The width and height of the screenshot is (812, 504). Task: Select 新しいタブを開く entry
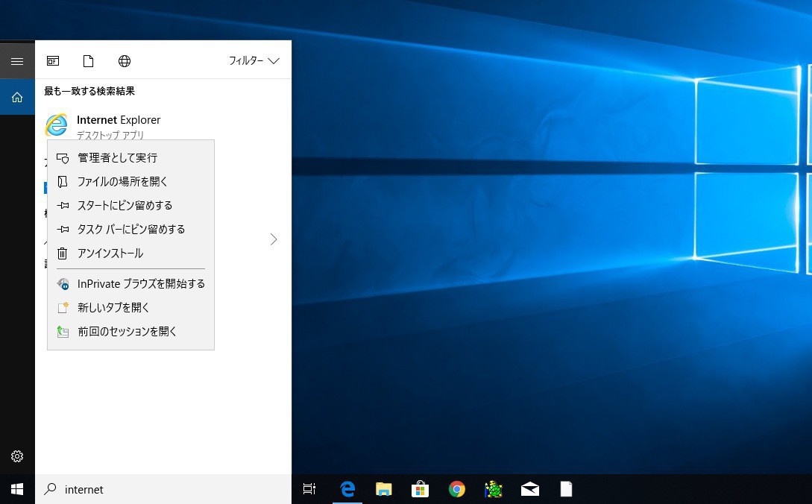tap(113, 308)
